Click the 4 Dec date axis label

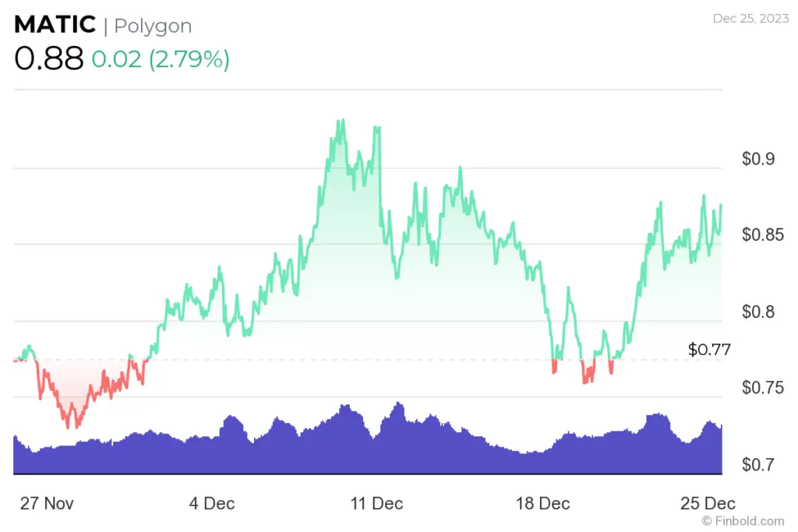point(212,503)
